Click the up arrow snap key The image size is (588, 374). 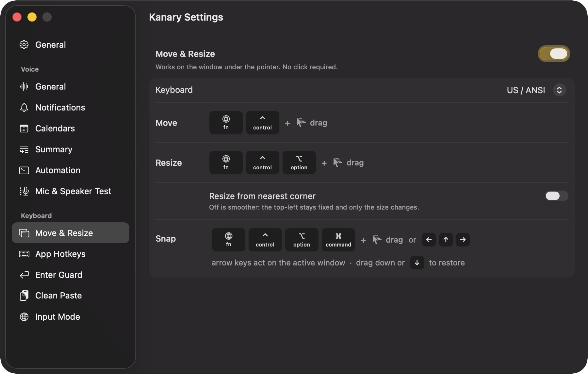pyautogui.click(x=446, y=240)
